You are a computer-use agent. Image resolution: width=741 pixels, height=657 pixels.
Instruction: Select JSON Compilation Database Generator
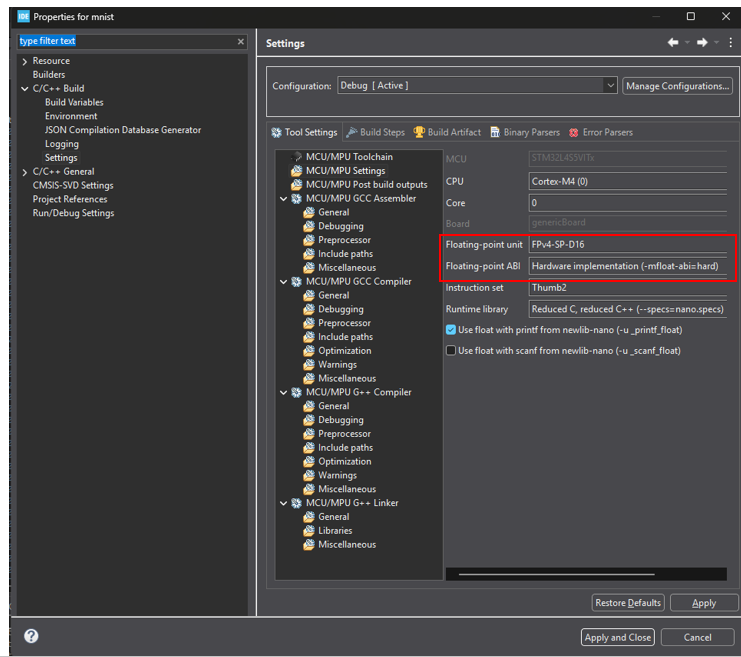(x=123, y=130)
